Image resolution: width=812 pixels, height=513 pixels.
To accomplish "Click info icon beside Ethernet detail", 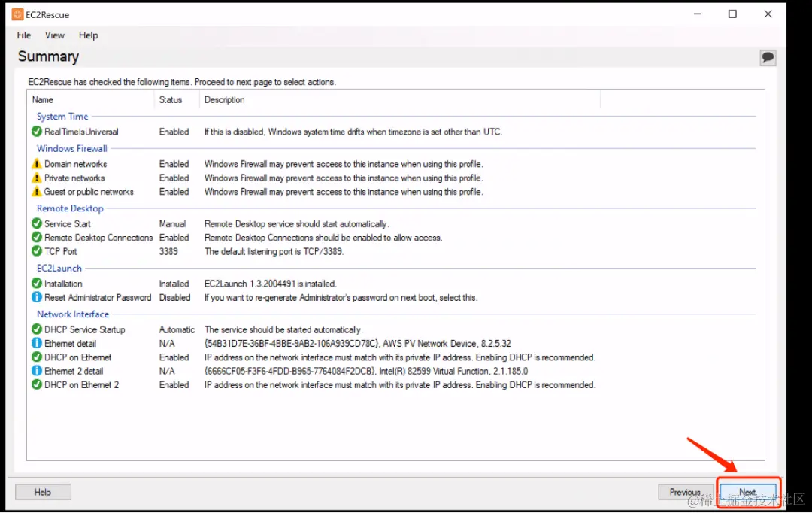I will click(x=37, y=343).
